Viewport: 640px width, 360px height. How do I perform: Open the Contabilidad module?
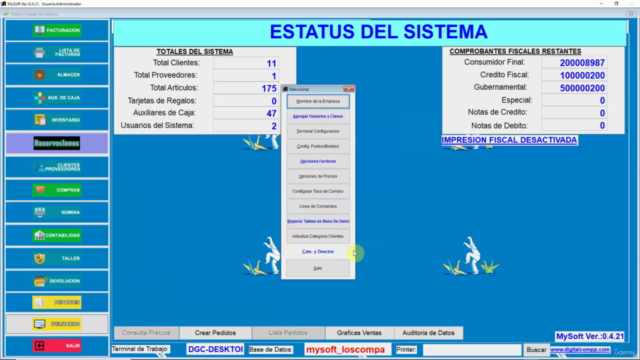(57, 235)
